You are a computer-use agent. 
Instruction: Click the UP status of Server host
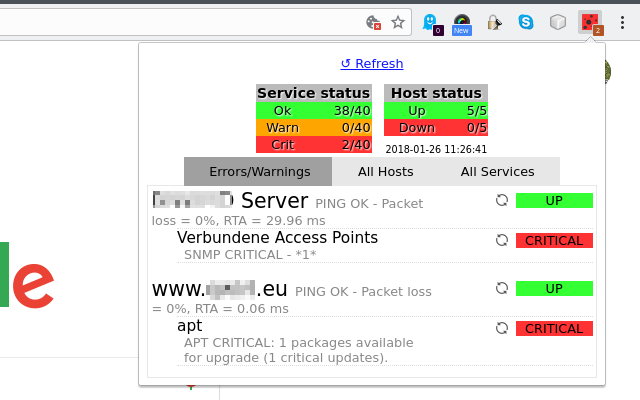tap(554, 200)
